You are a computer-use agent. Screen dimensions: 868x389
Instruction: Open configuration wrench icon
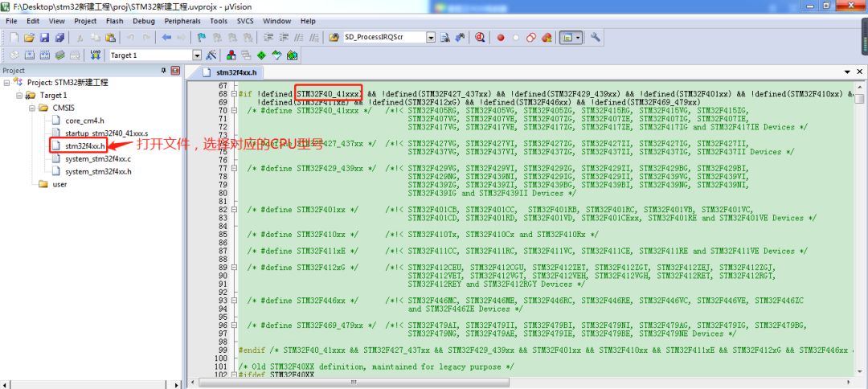pyautogui.click(x=596, y=38)
